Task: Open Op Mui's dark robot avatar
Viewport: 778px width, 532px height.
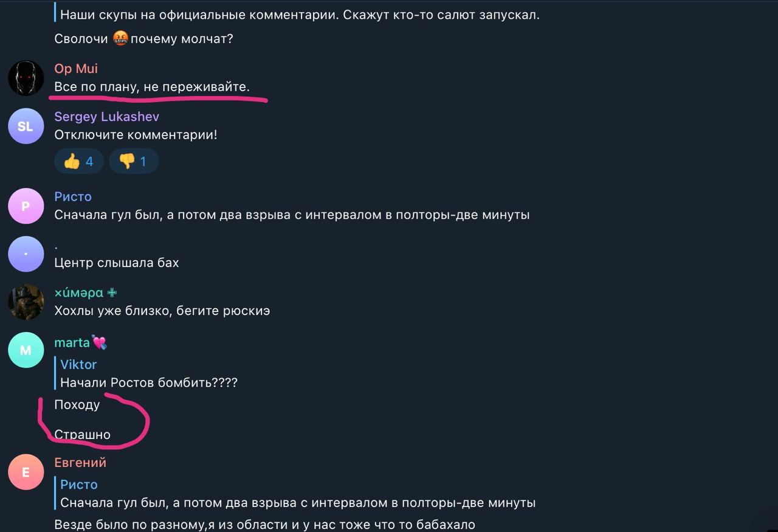Action: pyautogui.click(x=26, y=78)
